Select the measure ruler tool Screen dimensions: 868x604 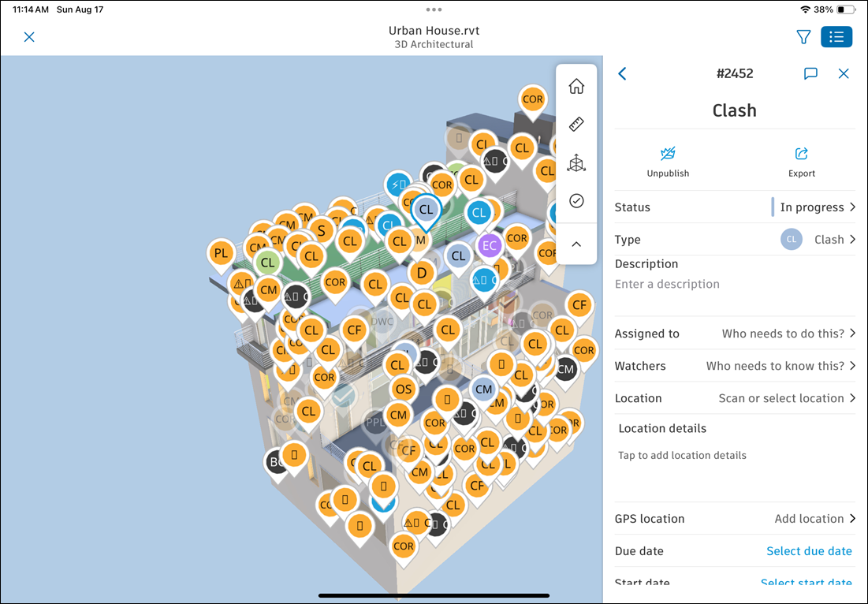click(x=576, y=124)
